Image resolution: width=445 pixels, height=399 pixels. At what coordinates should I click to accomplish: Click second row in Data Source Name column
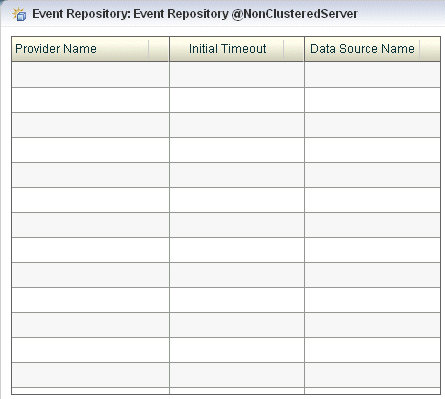tap(373, 100)
